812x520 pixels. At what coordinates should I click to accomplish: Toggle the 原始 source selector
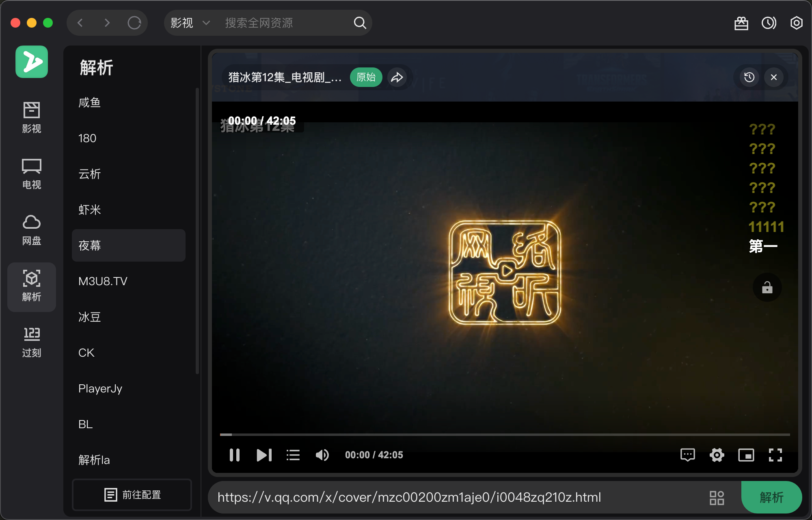coord(366,77)
